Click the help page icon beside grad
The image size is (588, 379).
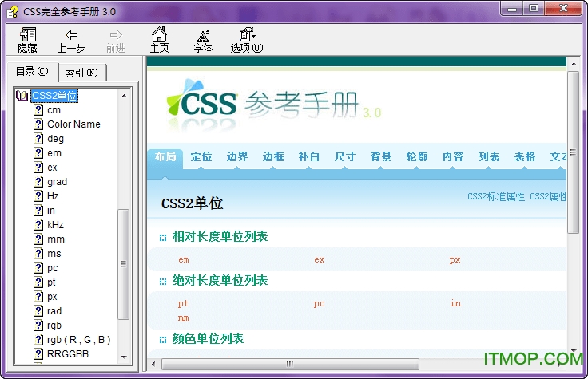pos(38,182)
